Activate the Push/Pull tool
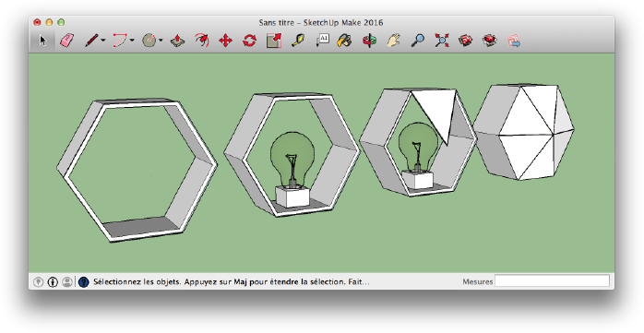Screen dimensions: 644x333 click(177, 41)
